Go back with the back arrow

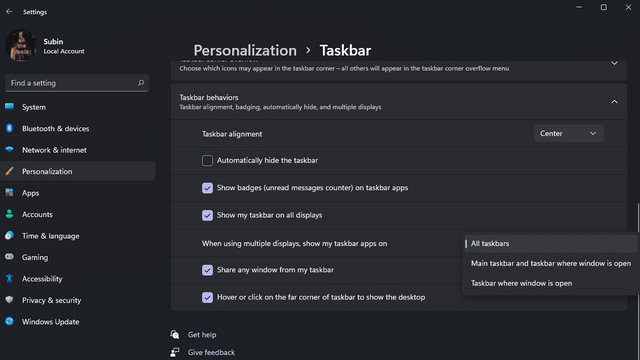pyautogui.click(x=9, y=12)
